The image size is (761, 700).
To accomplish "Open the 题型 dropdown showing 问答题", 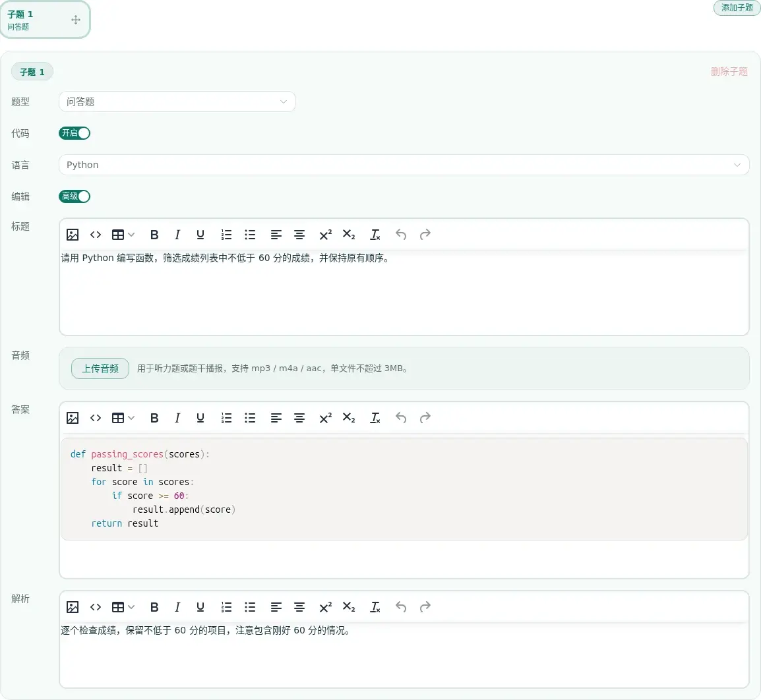I will [177, 102].
